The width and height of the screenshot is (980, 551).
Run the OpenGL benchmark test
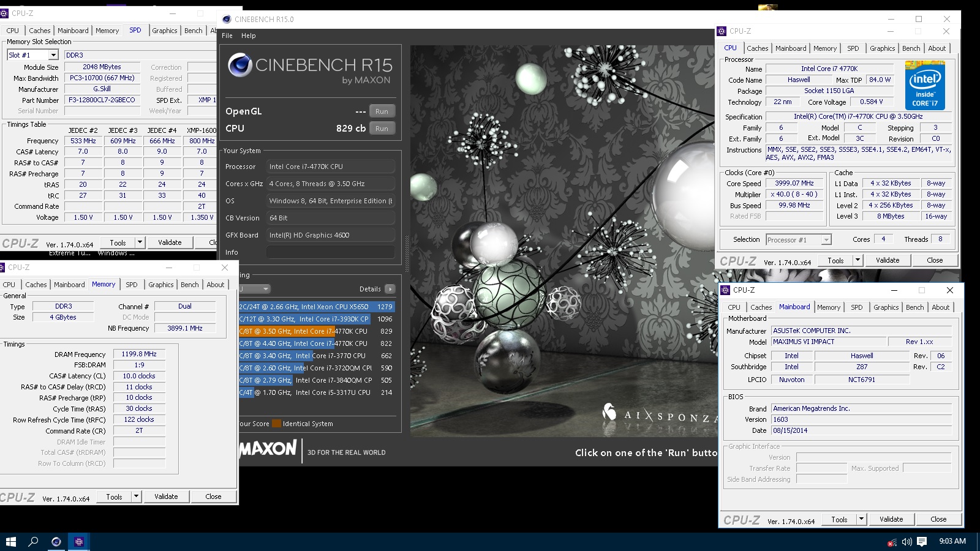[382, 111]
